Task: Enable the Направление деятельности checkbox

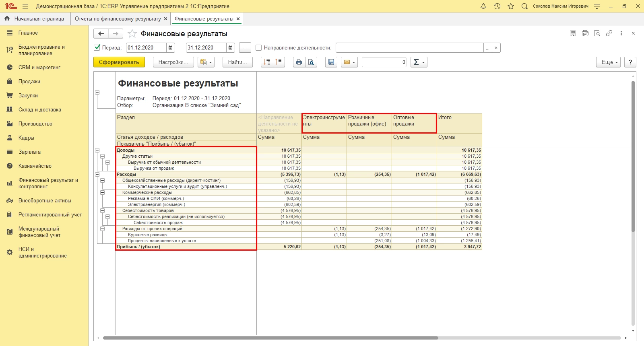Action: coord(259,48)
